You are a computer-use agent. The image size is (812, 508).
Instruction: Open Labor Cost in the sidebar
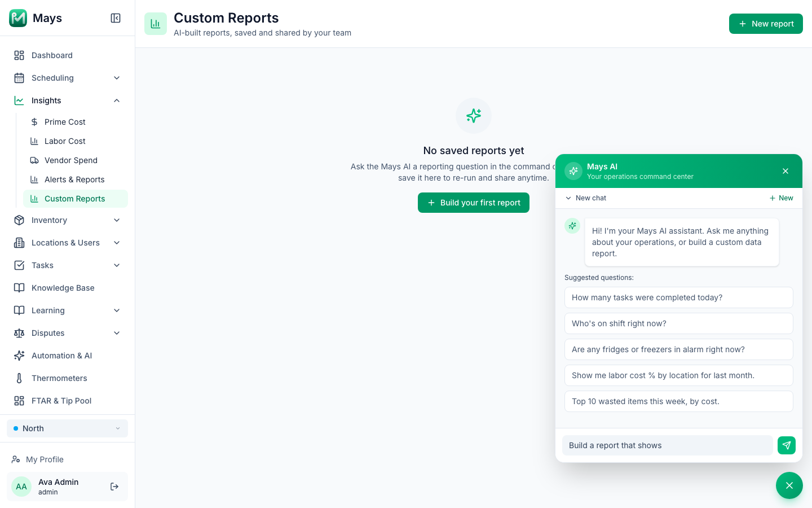click(x=76, y=141)
